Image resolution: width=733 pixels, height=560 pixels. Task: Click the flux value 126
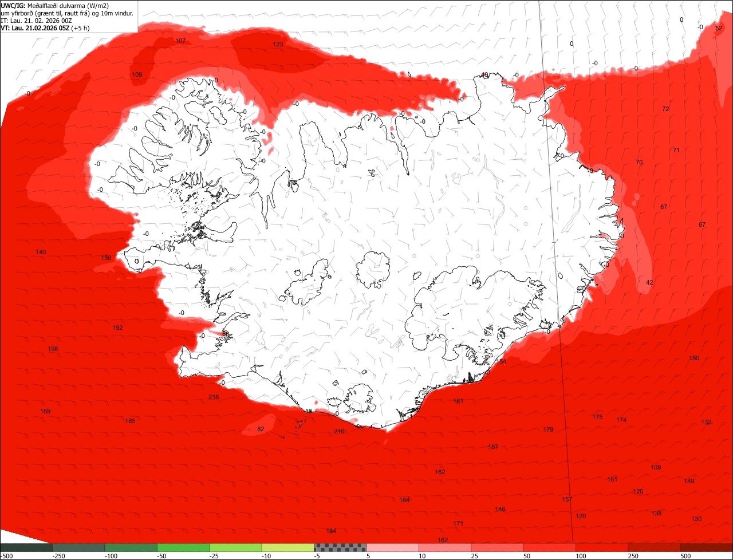pyautogui.click(x=638, y=491)
